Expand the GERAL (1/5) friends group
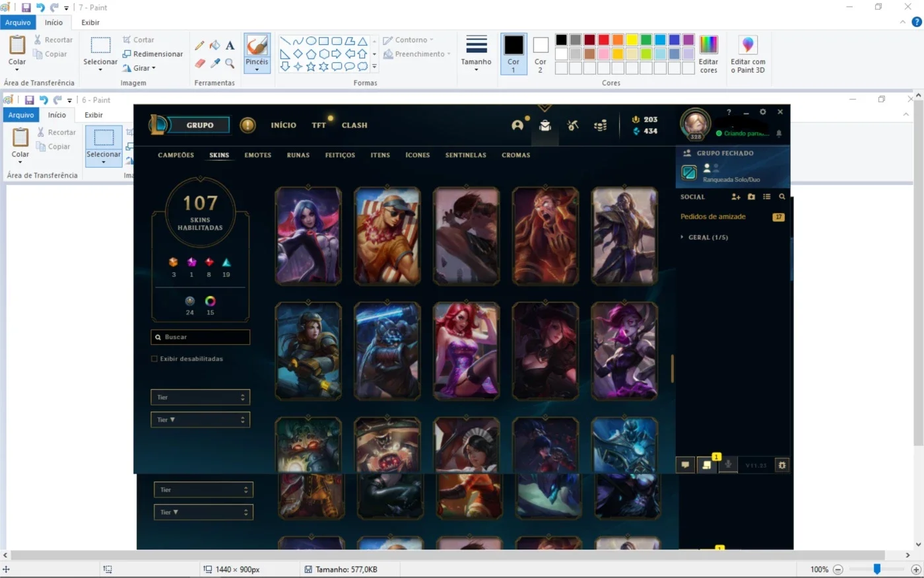The width and height of the screenshot is (924, 578). pyautogui.click(x=704, y=237)
